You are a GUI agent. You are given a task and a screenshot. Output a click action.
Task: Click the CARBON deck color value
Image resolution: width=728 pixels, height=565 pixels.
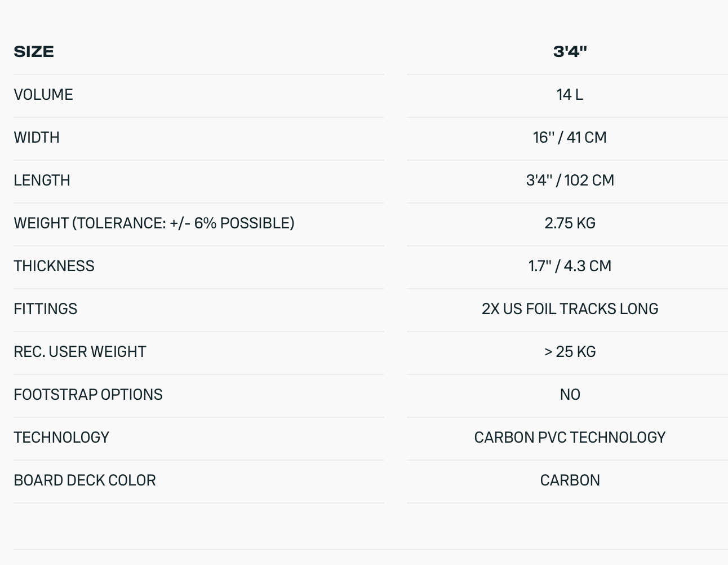coord(570,480)
